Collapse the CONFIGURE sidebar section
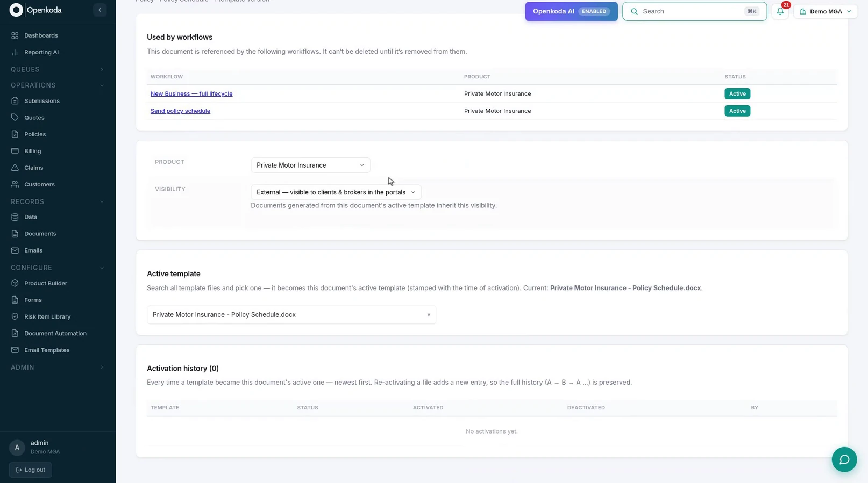 tap(58, 268)
